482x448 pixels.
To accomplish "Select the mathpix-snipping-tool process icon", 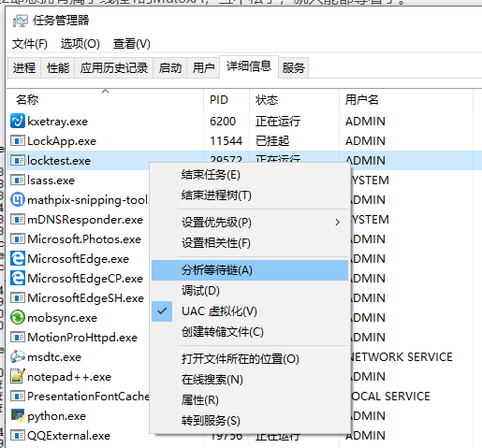I will click(x=18, y=199).
